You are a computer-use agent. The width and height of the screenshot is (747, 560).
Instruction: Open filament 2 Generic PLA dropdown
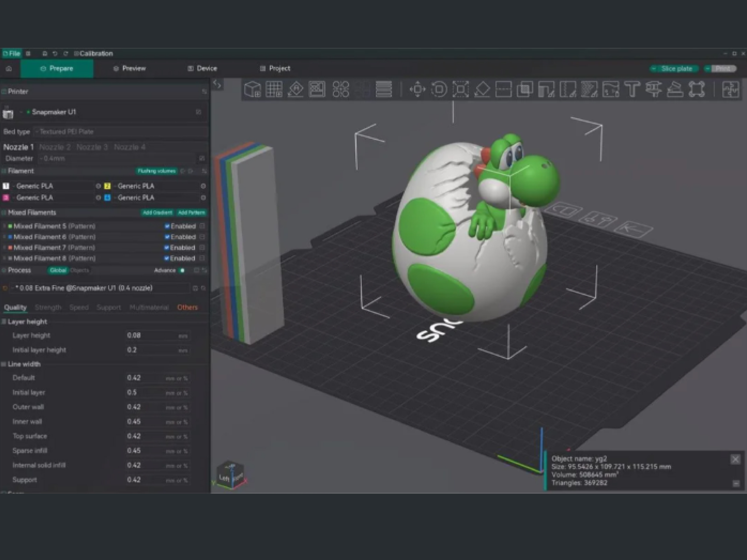(x=155, y=186)
